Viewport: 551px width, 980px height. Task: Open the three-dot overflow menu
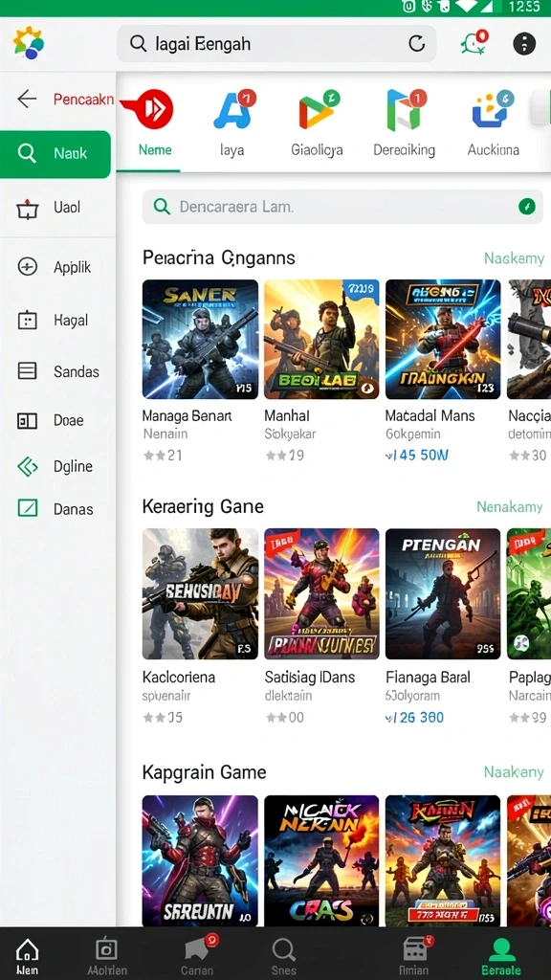(x=524, y=44)
